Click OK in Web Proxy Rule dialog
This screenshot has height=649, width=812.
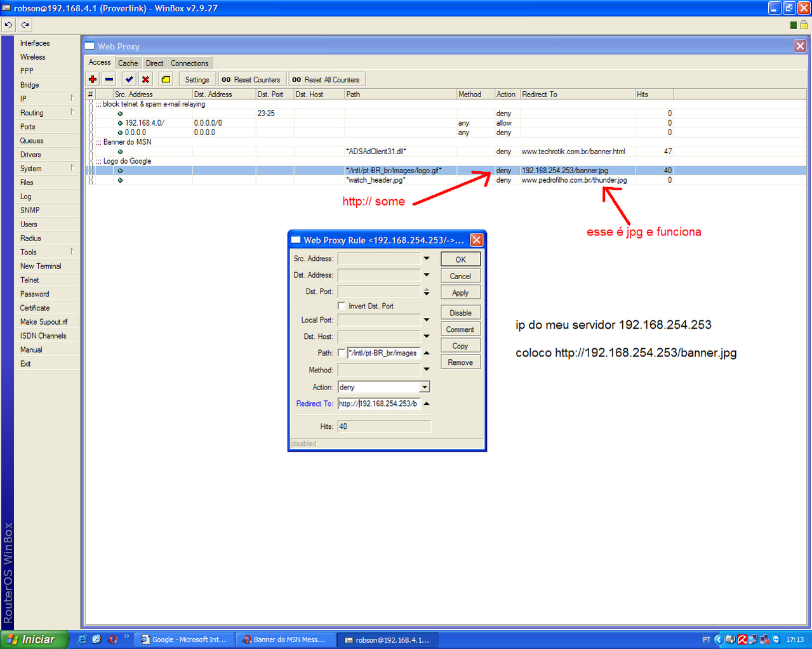(460, 259)
